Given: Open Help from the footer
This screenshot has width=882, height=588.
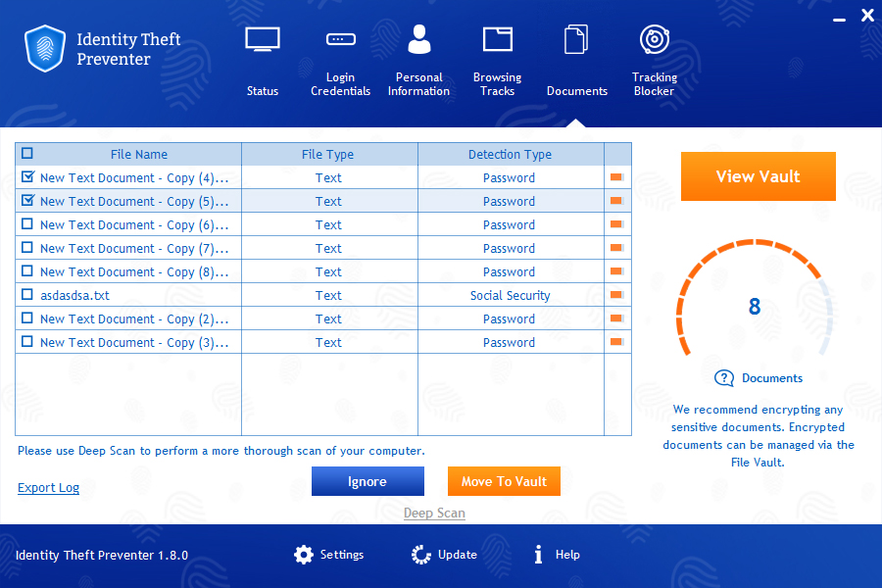Looking at the screenshot, I should click(x=538, y=555).
